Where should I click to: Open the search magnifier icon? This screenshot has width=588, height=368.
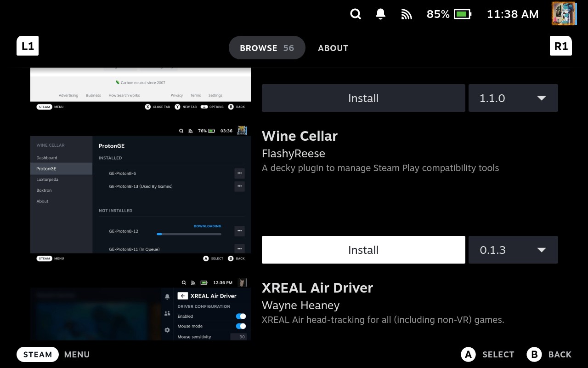pyautogui.click(x=356, y=14)
